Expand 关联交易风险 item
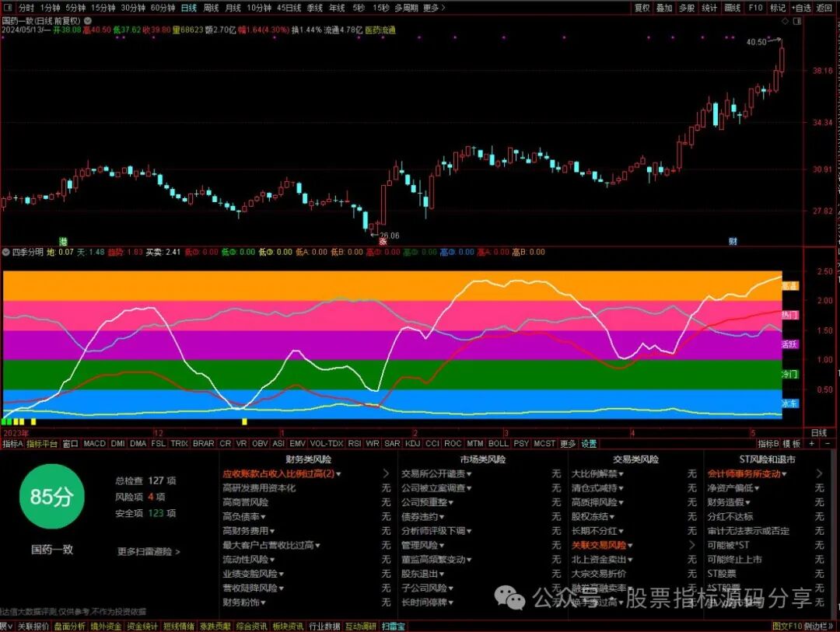The height and width of the screenshot is (632, 840). (602, 545)
